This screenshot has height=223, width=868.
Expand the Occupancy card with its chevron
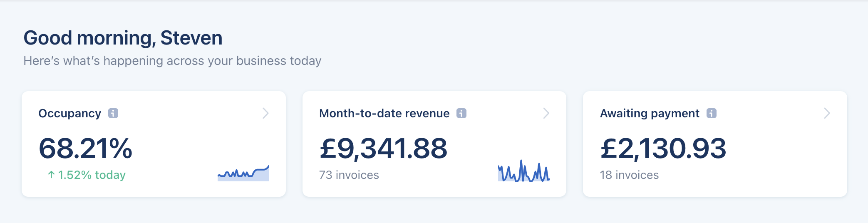265,113
